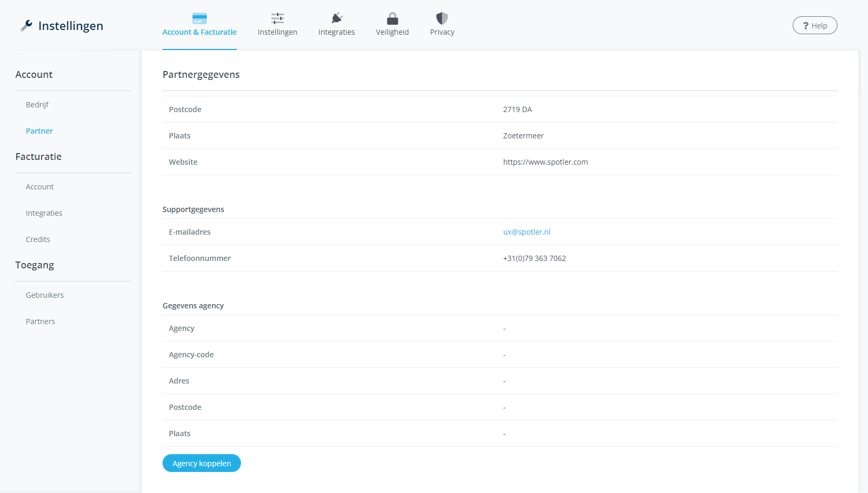Click the Agency koppelen button

pos(201,463)
